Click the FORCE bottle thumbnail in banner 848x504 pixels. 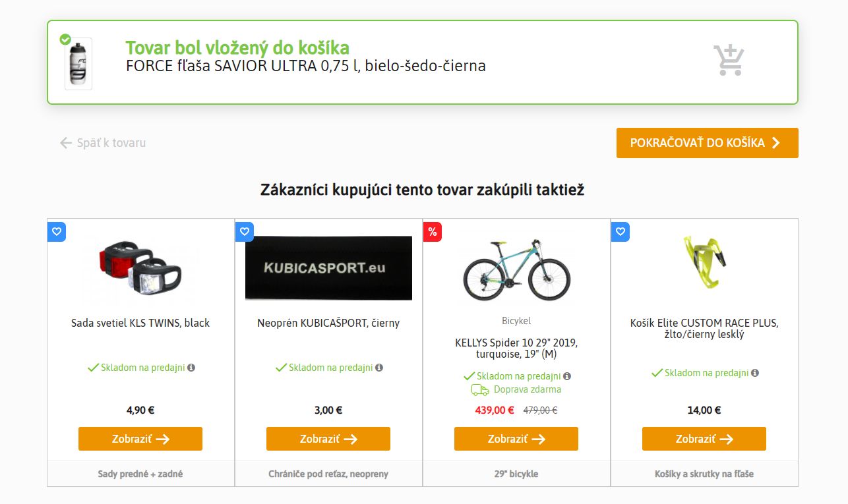tap(78, 64)
